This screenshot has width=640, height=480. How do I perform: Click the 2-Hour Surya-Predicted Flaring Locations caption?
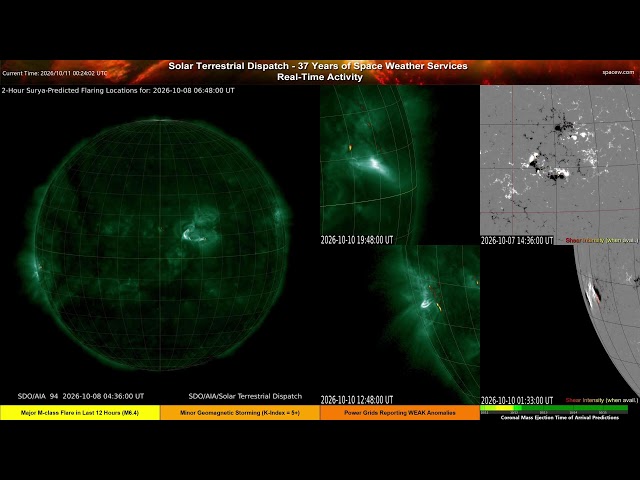pos(118,91)
